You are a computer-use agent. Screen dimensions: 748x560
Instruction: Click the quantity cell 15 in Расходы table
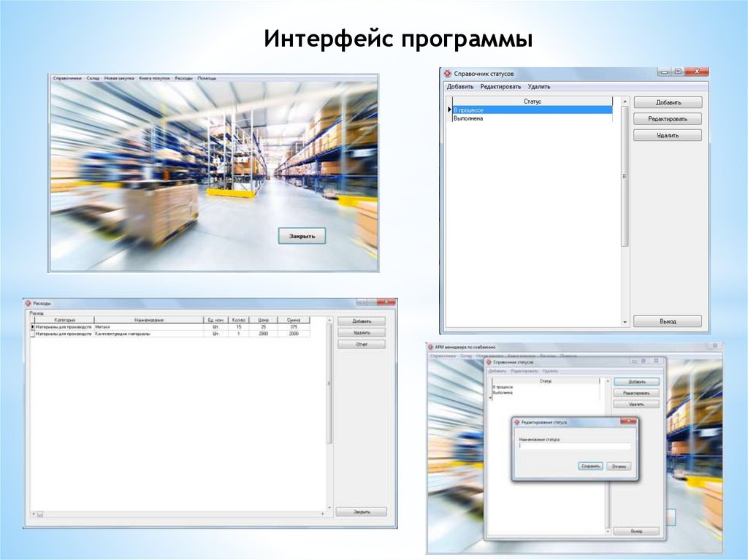(239, 327)
